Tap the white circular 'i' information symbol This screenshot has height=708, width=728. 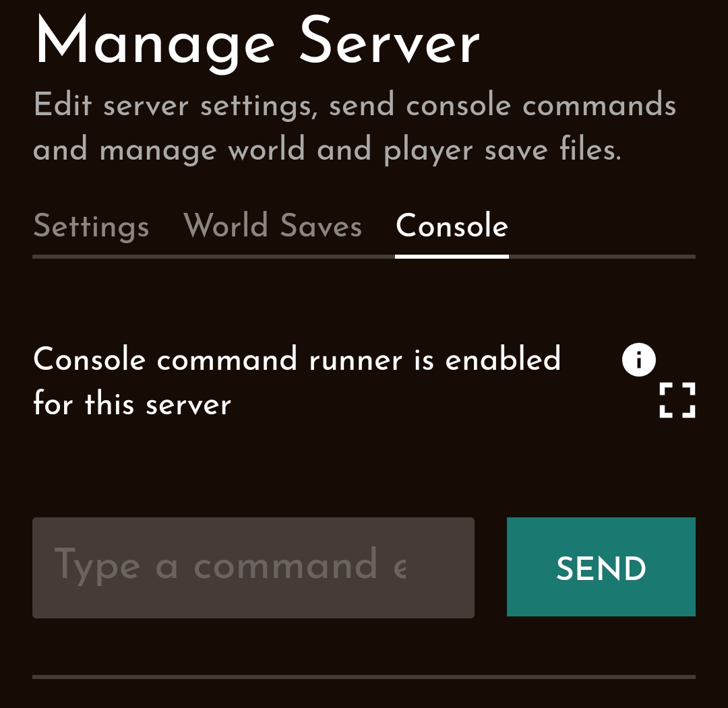coord(638,360)
